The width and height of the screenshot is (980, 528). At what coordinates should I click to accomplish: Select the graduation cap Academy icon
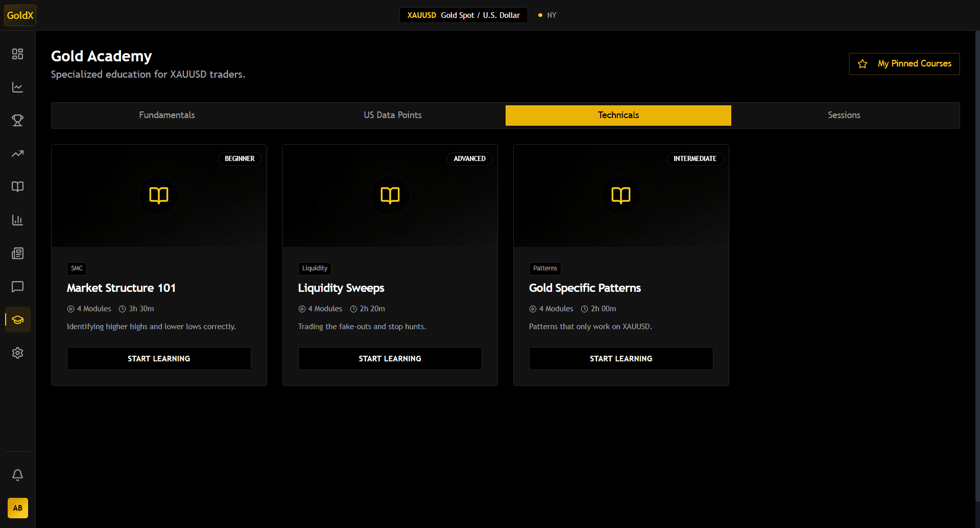pos(17,320)
